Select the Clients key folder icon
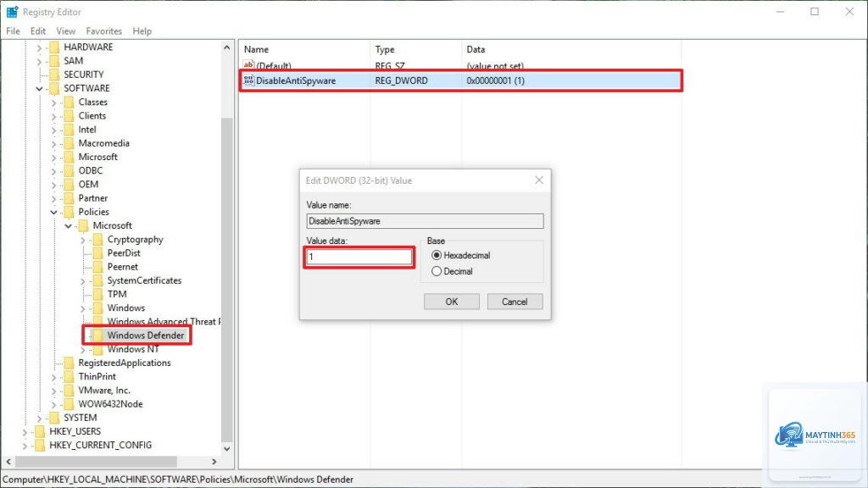This screenshot has height=488, width=868. point(69,116)
